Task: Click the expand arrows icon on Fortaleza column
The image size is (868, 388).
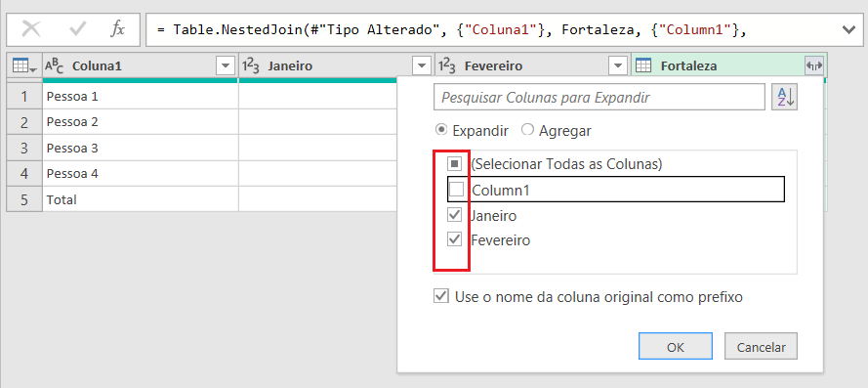Action: pos(814,65)
